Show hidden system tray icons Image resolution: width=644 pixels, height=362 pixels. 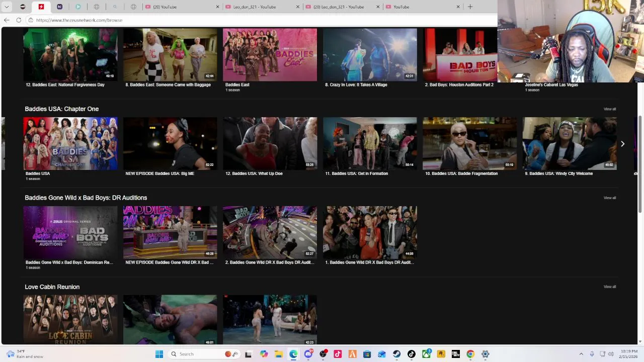[581, 354]
